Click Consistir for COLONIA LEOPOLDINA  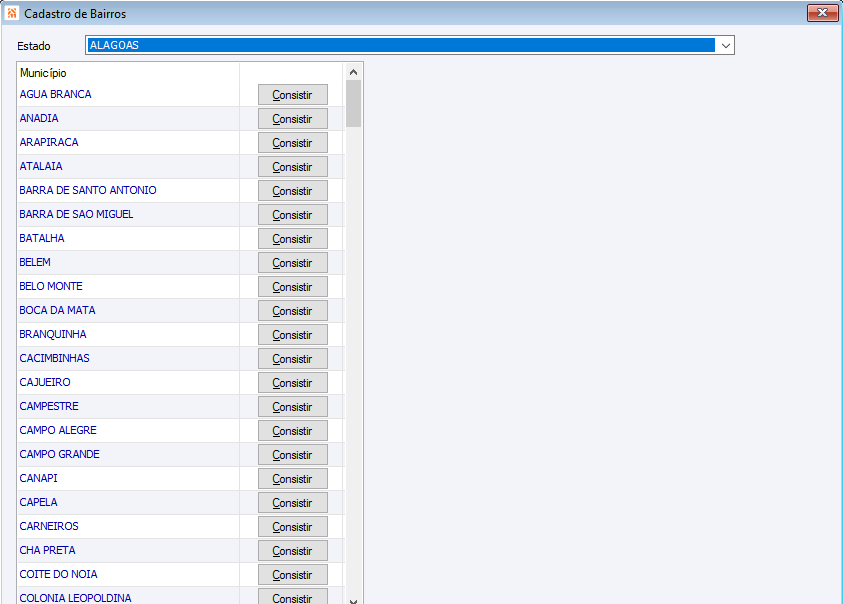point(292,596)
